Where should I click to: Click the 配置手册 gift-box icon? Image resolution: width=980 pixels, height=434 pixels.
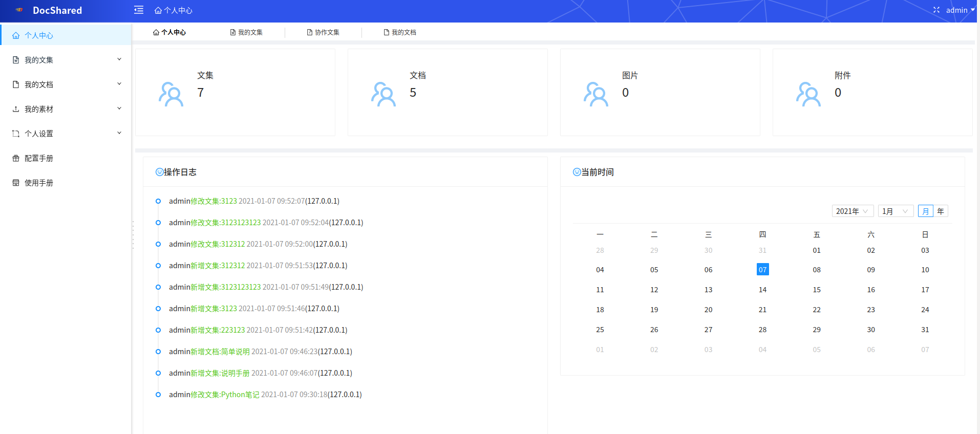click(16, 158)
